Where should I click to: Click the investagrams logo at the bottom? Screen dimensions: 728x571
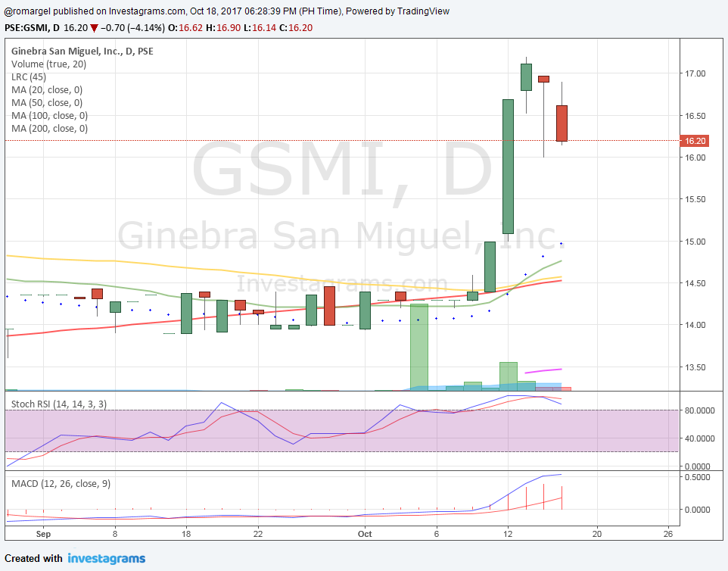(x=106, y=558)
